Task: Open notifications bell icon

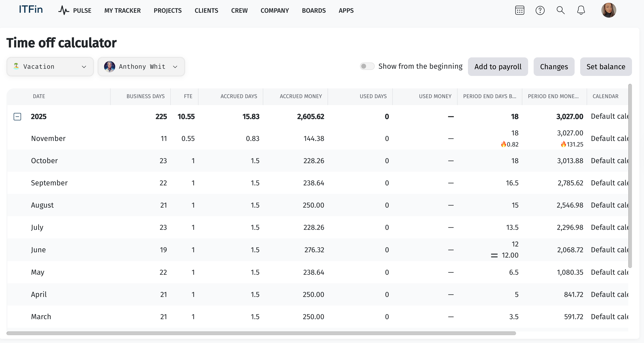Action: (x=581, y=10)
